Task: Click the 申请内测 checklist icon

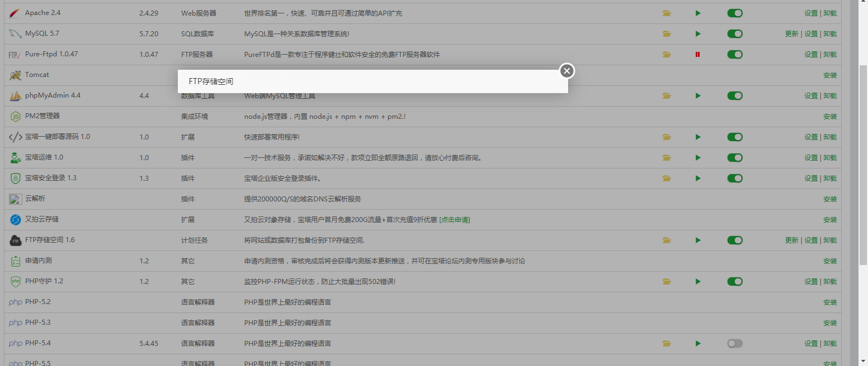Action: (x=16, y=261)
